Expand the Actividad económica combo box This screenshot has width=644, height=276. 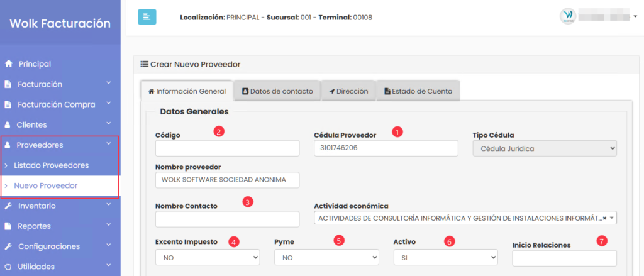pyautogui.click(x=613, y=218)
